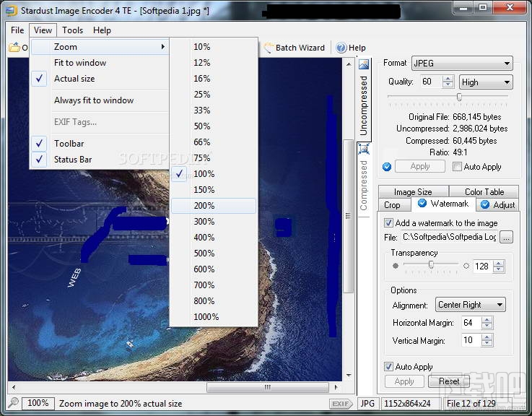Viewport: 532px width, 416px height.
Task: Click the browse button for watermark file
Action: tap(506, 237)
